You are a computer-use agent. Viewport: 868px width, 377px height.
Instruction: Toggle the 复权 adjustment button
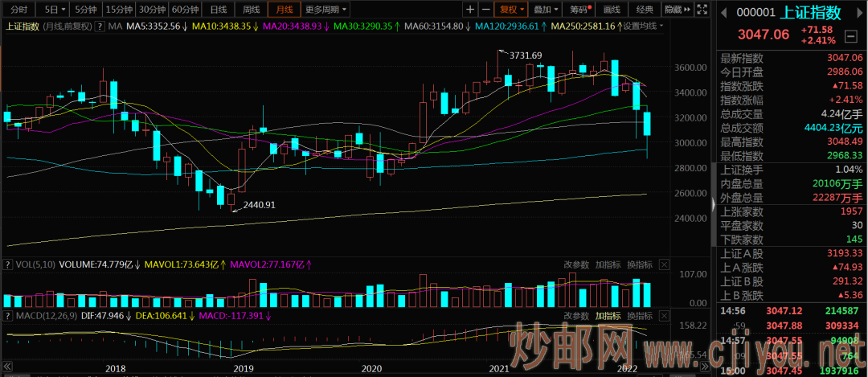[508, 10]
